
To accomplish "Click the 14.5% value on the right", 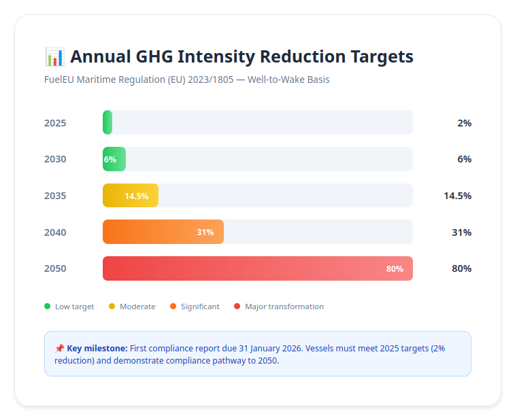I will pyautogui.click(x=457, y=196).
